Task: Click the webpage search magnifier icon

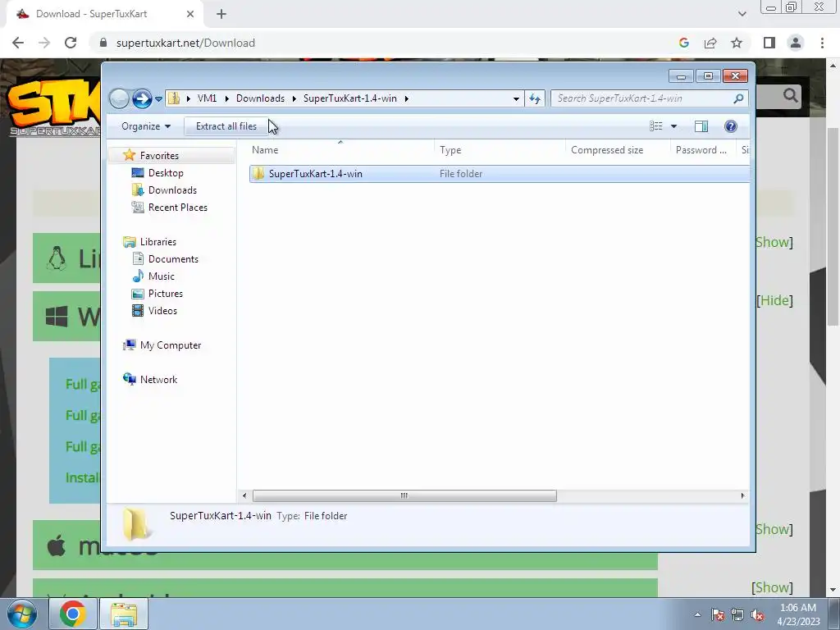Action: point(790,95)
